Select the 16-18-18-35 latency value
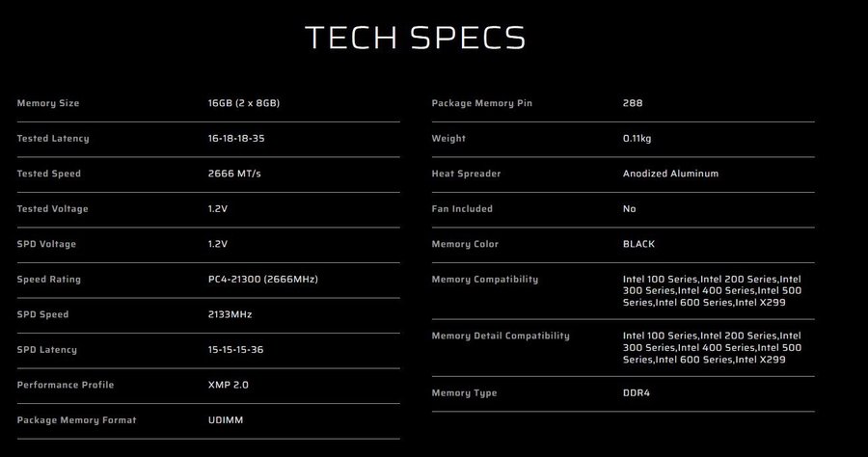 (x=235, y=139)
